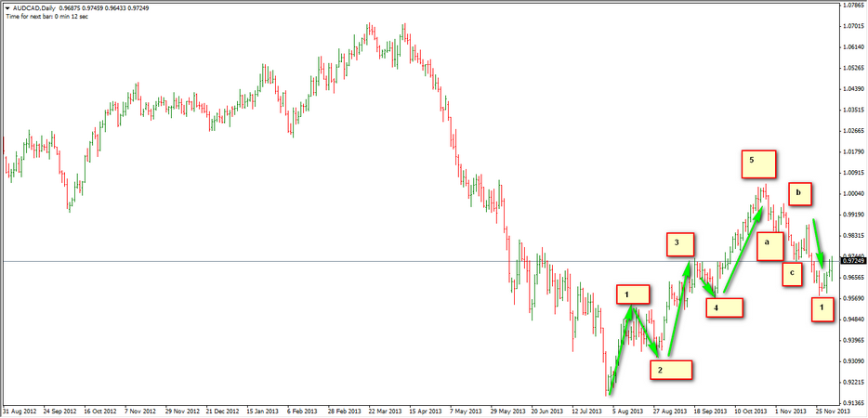Click the 'Time for next bar' countdown text
Screen dimensions: 868x418
coord(45,16)
